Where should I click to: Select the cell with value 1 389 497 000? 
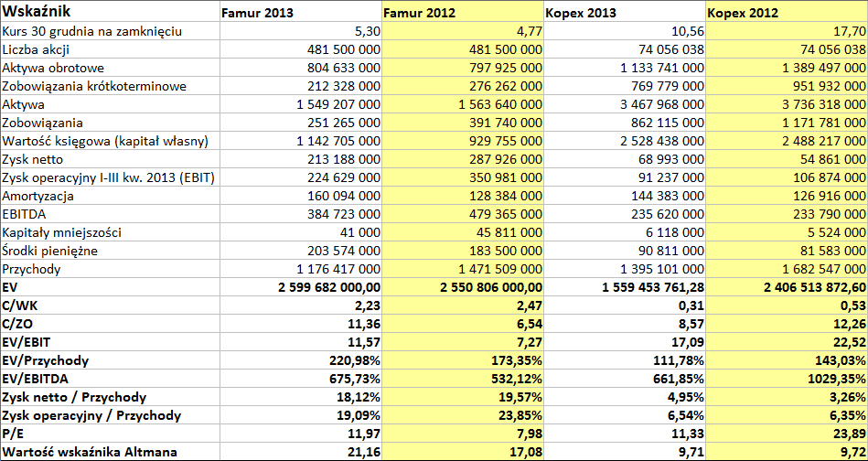[788, 68]
